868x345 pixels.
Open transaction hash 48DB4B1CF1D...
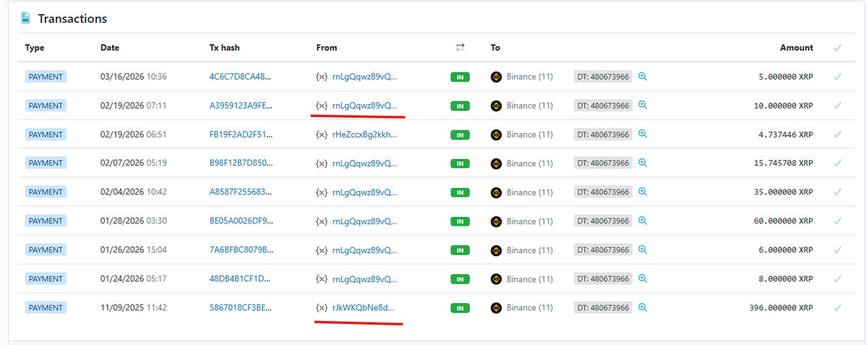pos(241,278)
